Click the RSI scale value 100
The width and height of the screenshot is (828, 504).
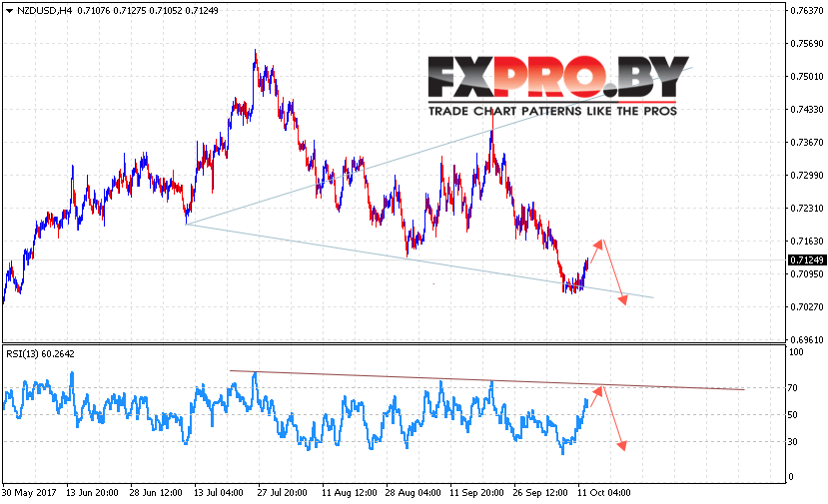point(796,352)
